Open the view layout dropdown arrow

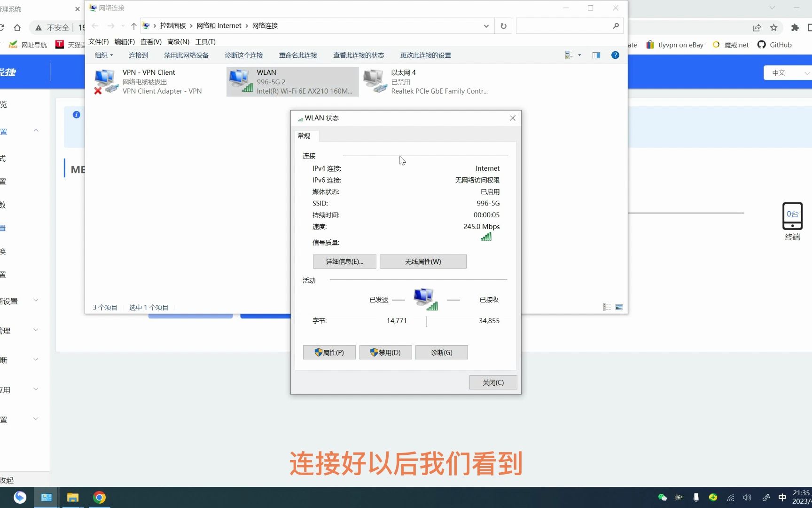tap(579, 55)
